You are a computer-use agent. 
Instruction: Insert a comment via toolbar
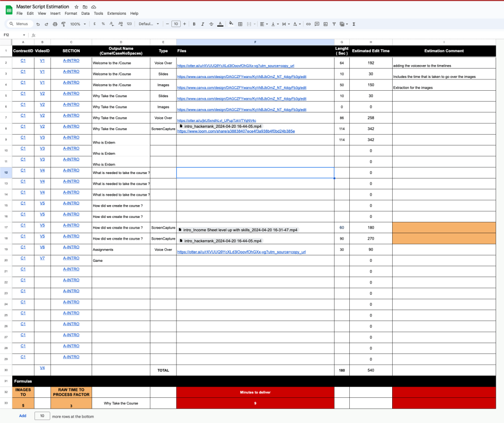317,24
